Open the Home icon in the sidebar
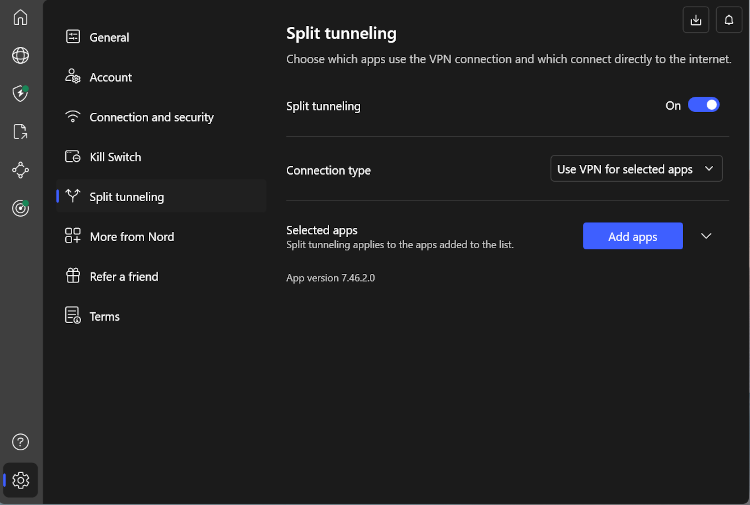This screenshot has width=750, height=505. (20, 18)
